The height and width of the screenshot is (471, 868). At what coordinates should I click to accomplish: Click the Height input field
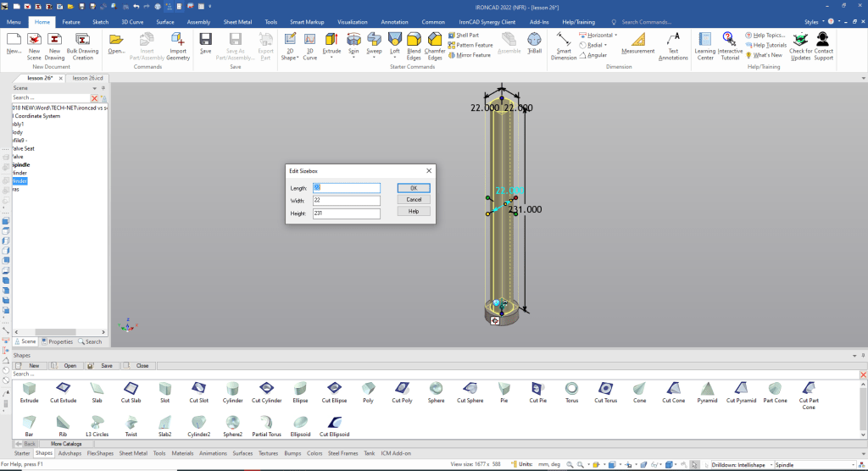346,213
